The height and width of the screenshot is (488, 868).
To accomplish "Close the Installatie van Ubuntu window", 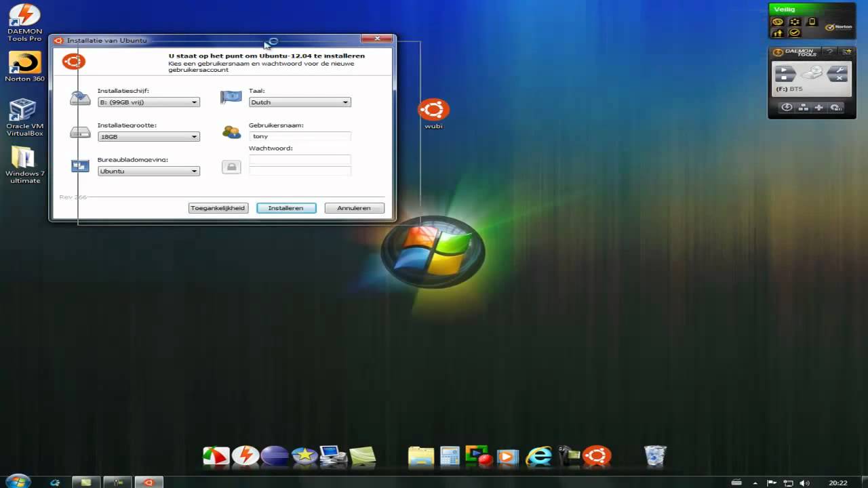I will tap(376, 39).
